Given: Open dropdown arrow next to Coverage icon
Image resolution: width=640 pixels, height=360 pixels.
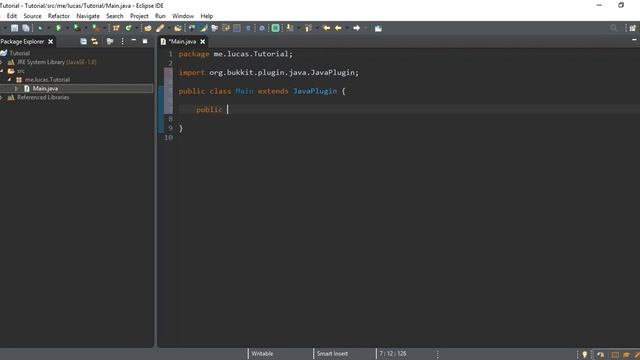Looking at the screenshot, I should pos(86,28).
